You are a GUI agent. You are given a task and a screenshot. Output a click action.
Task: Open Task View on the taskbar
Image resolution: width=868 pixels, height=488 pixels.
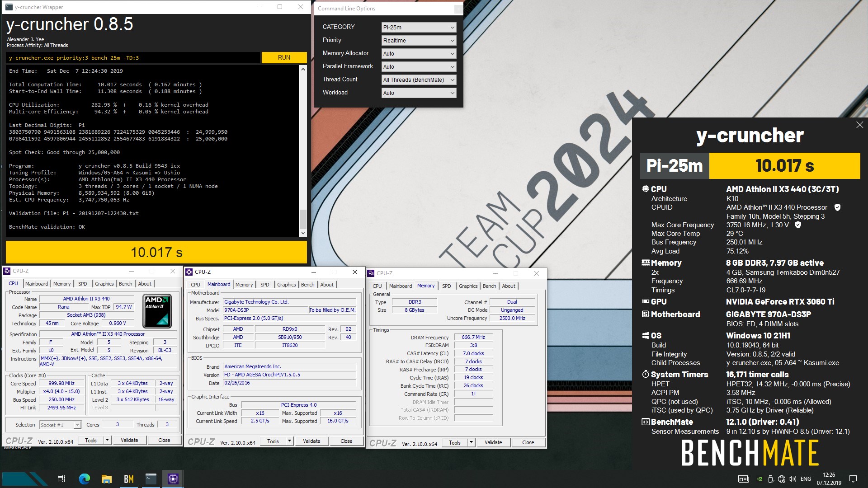point(61,479)
